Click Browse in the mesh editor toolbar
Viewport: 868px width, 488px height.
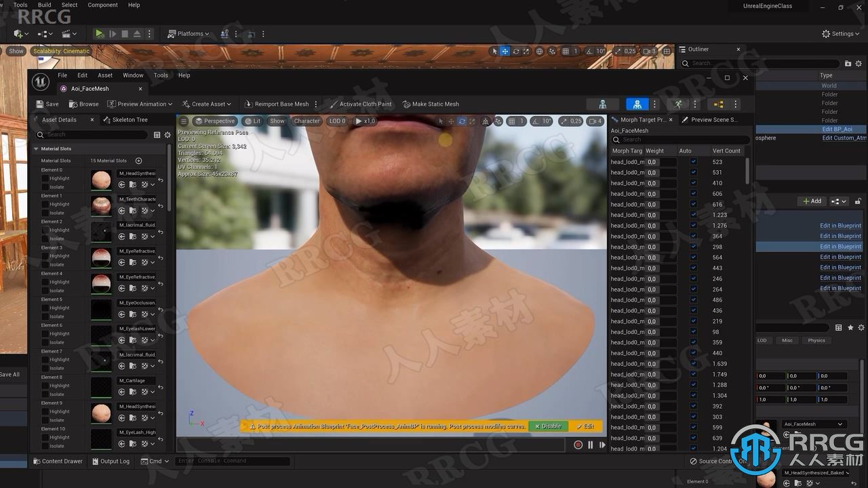[83, 104]
